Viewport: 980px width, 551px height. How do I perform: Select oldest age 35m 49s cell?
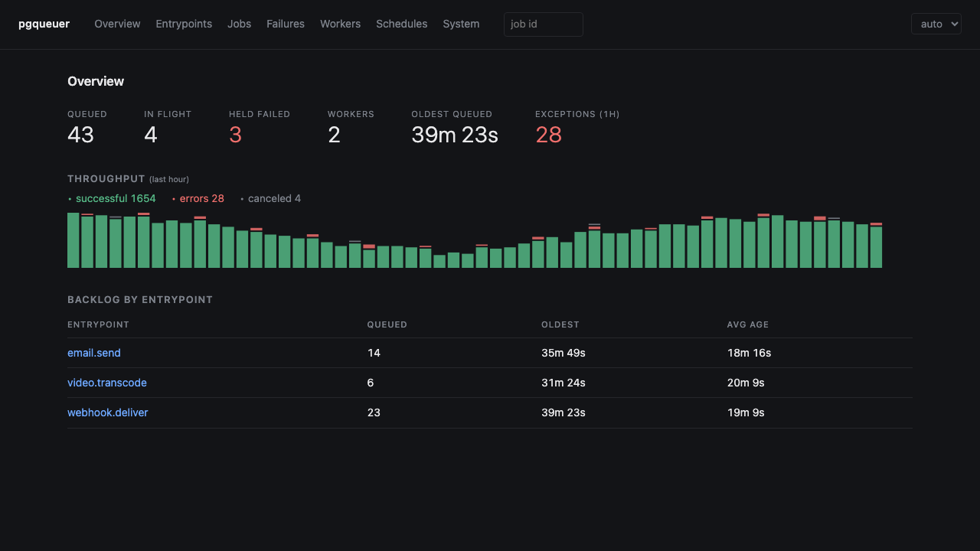[563, 353]
